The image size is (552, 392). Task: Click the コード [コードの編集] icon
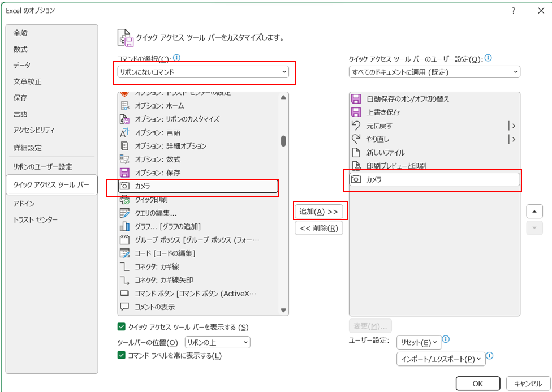[x=124, y=253]
